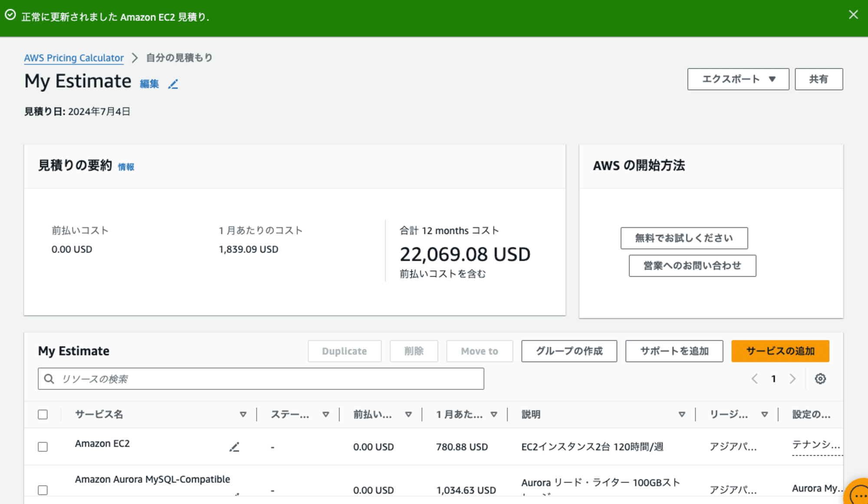Click 無料でお試しください button
The height and width of the screenshot is (504, 868).
[684, 238]
